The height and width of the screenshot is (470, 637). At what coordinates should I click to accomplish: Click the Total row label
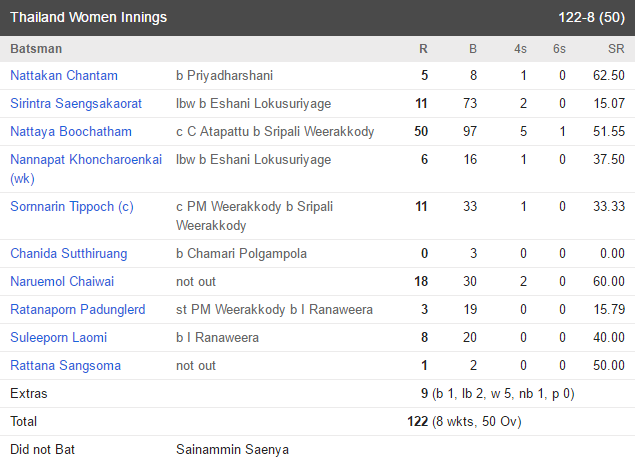[26, 421]
